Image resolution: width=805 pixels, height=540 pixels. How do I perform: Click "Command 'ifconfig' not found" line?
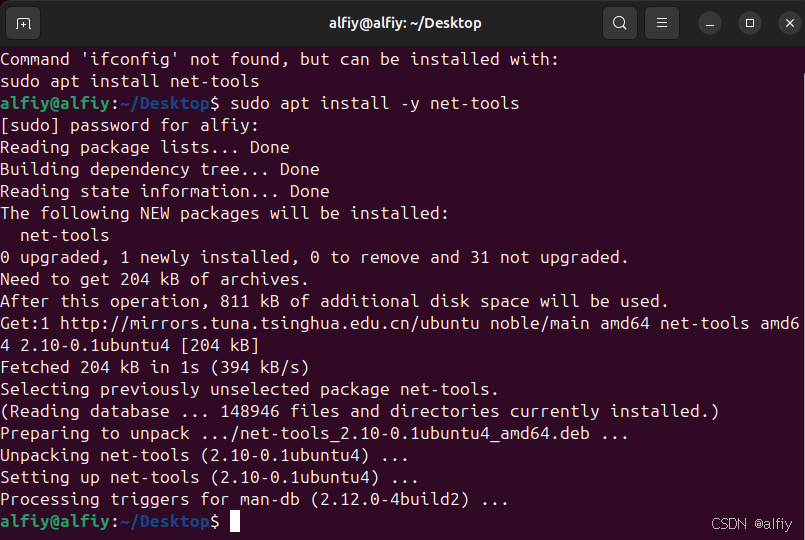coord(279,60)
